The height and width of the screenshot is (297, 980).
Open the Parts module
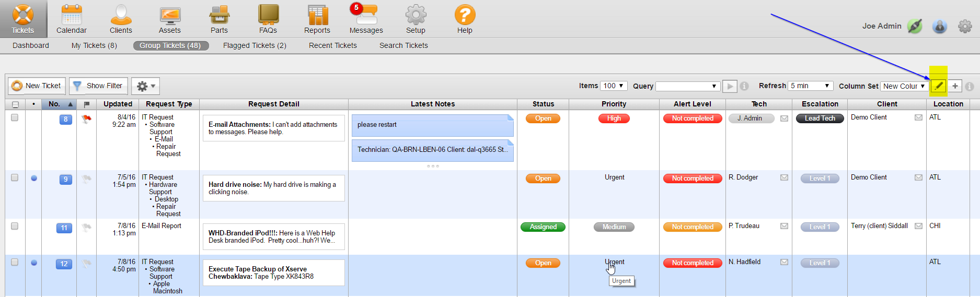(x=219, y=19)
